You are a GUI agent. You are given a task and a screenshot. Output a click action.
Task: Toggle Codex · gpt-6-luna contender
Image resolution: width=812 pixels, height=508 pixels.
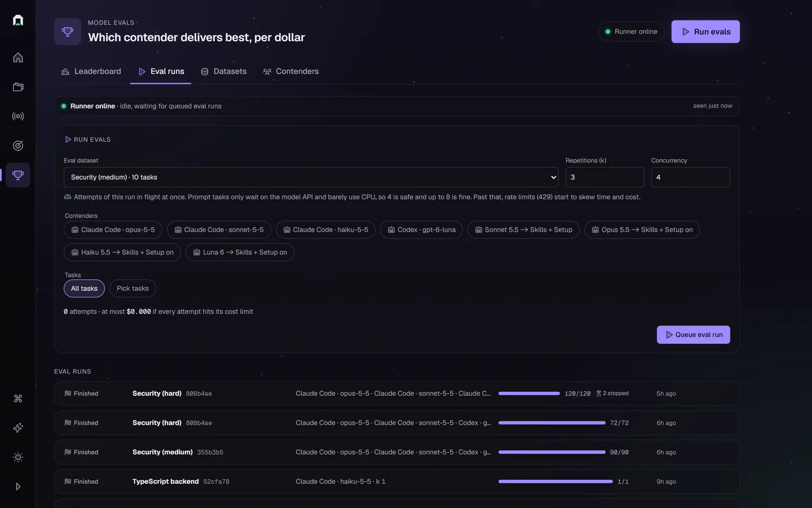pos(421,230)
